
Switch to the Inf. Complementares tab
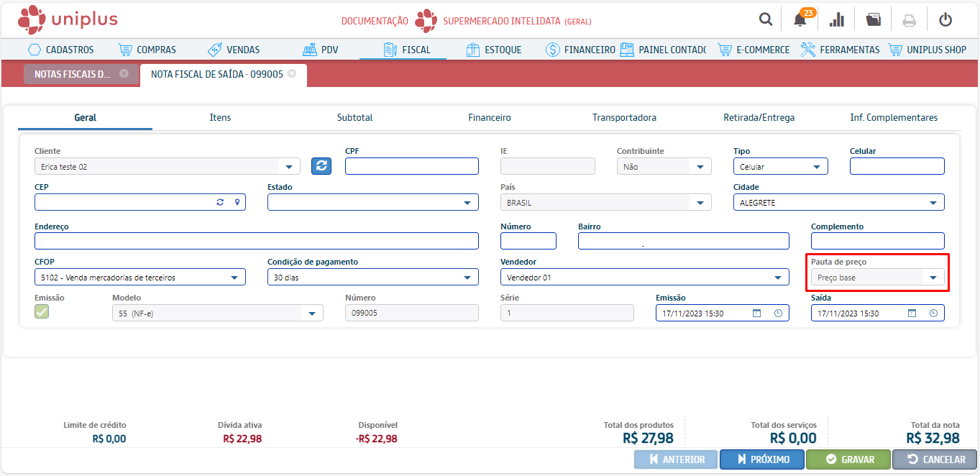pyautogui.click(x=894, y=117)
